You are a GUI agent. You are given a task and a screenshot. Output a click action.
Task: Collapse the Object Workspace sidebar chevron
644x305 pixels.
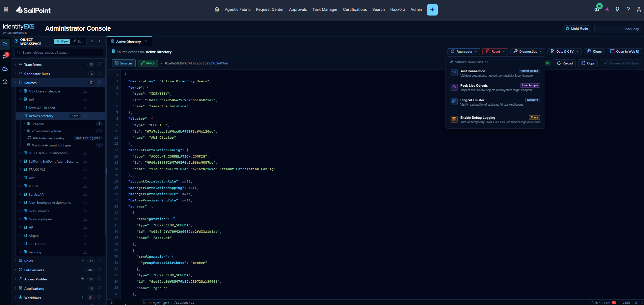pyautogui.click(x=100, y=41)
